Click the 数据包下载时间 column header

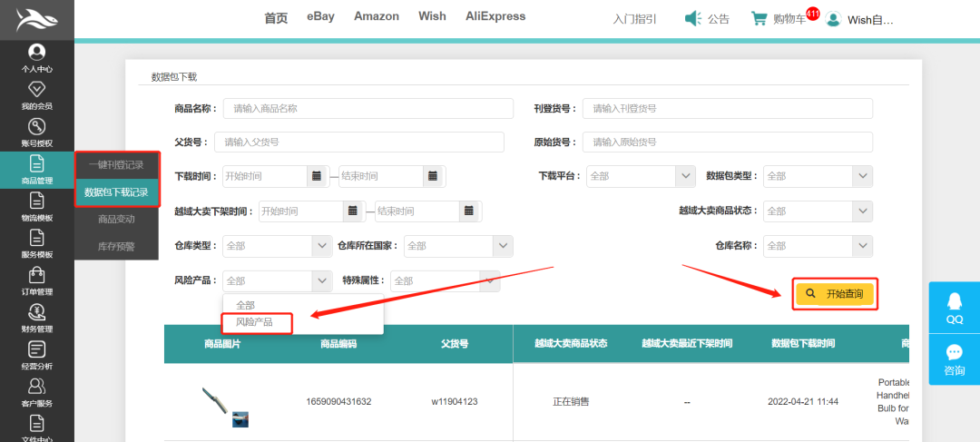[803, 343]
